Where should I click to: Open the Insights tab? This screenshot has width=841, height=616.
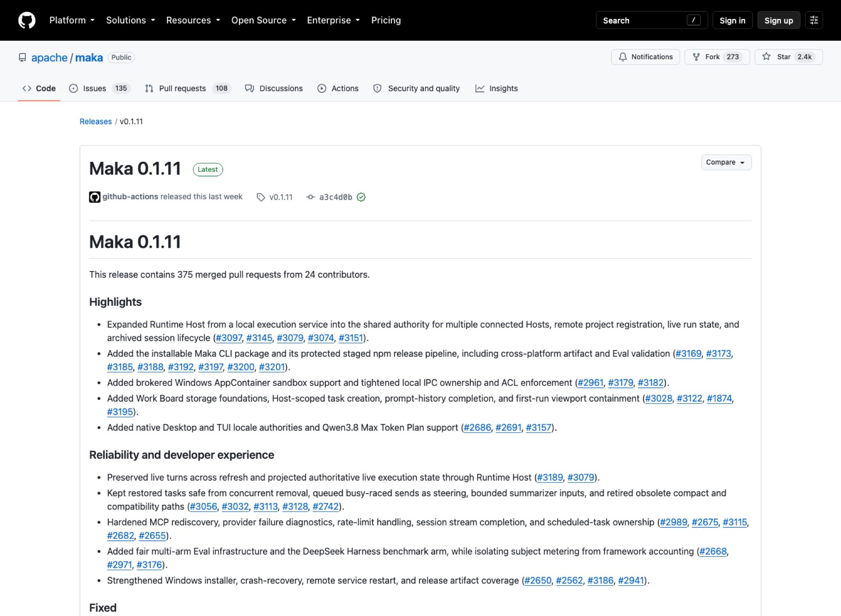click(x=497, y=88)
